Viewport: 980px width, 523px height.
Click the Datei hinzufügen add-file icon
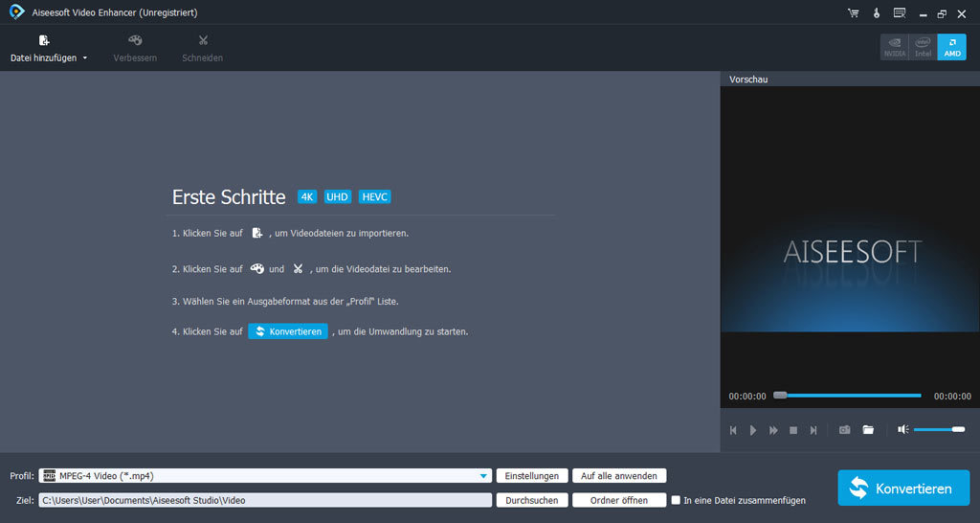point(44,40)
